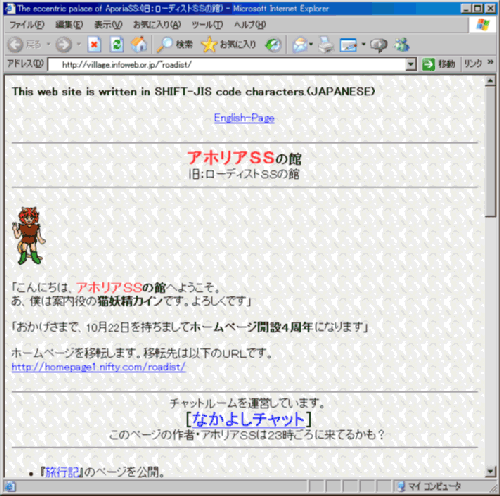Expand the Forward button history dropdown arrow
500x496 pixels.
point(79,44)
